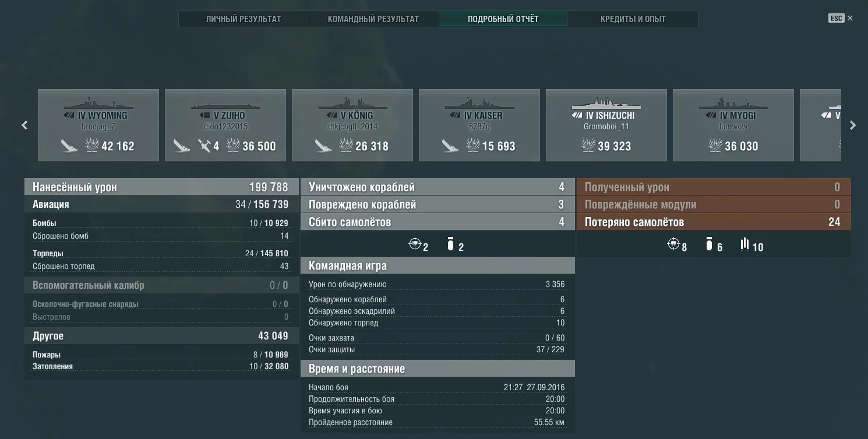Click the Сброшено бомб row label

pyautogui.click(x=61, y=236)
